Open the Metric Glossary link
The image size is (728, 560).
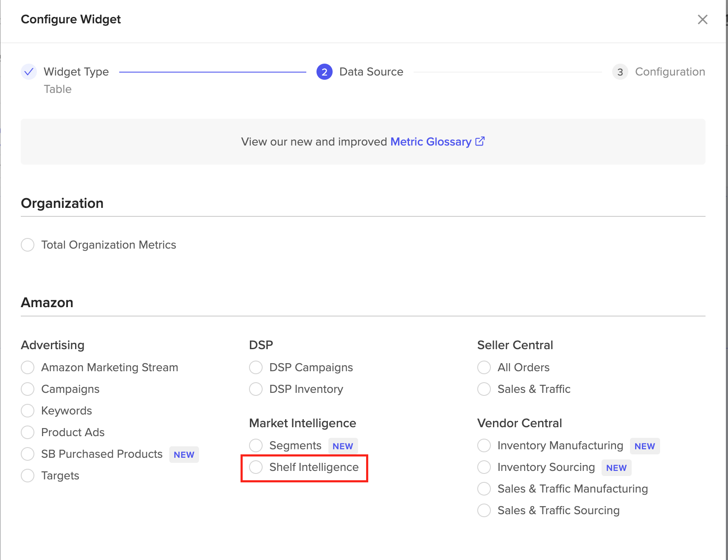(431, 142)
